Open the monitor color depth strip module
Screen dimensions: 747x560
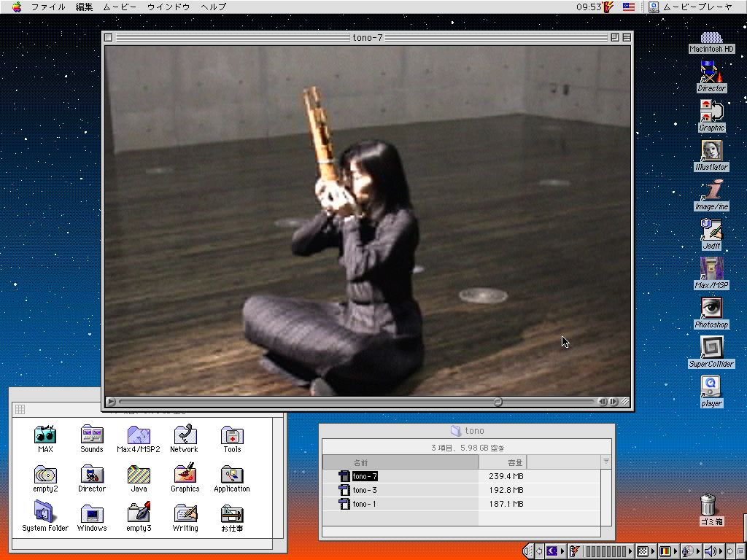click(x=665, y=552)
